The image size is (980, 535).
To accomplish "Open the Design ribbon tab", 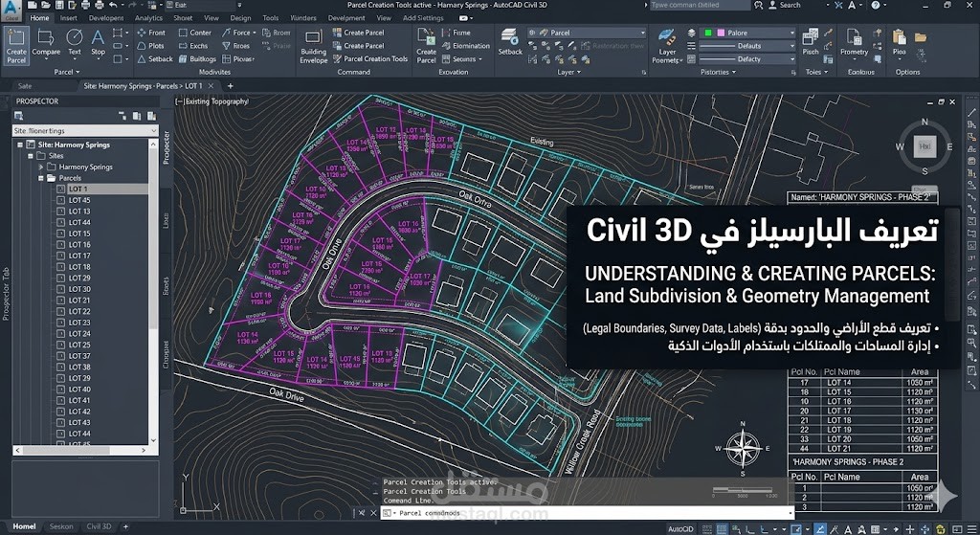I will pos(240,18).
